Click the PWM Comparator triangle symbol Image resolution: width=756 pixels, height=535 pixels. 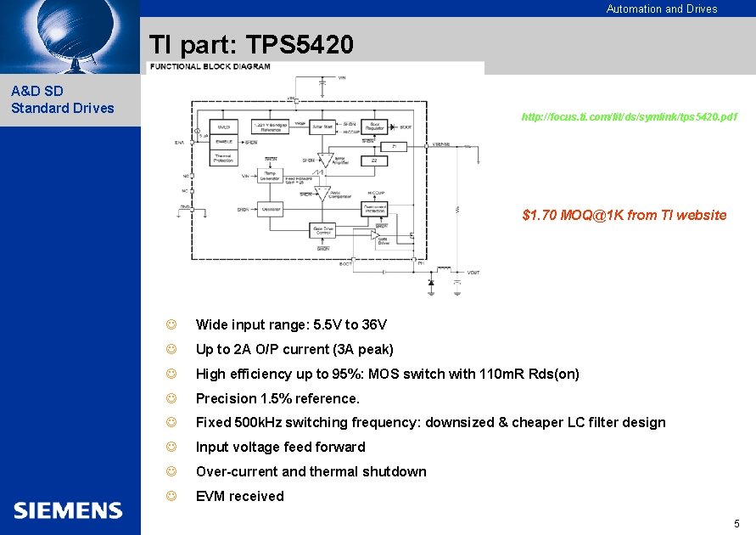pos(322,194)
